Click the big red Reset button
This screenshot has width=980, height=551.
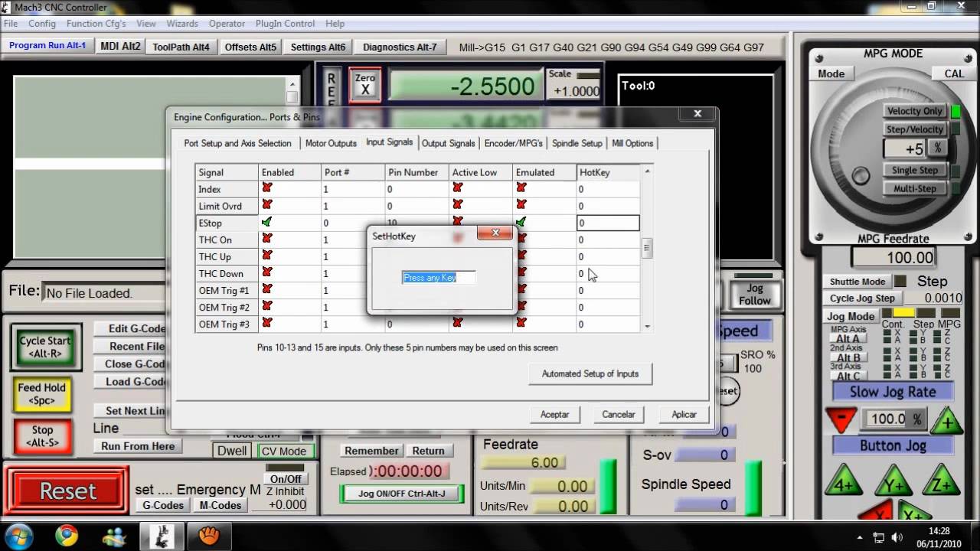[x=68, y=491]
